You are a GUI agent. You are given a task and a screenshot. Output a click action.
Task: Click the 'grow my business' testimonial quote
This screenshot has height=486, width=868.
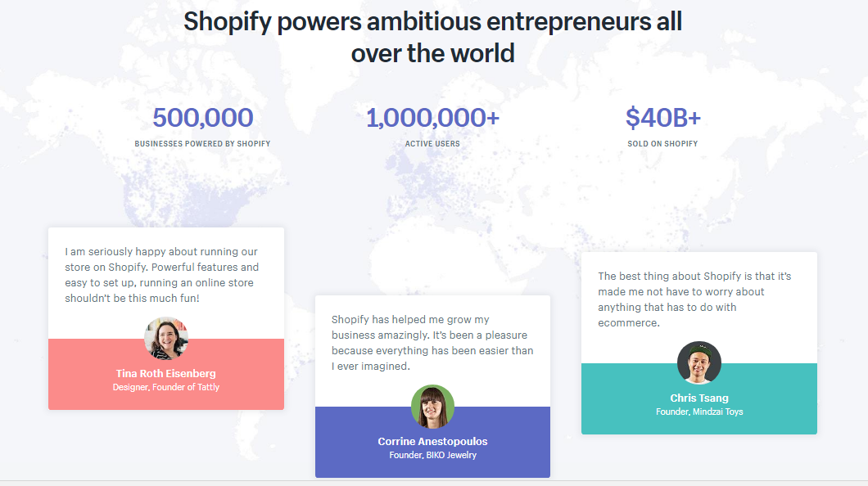pyautogui.click(x=432, y=343)
